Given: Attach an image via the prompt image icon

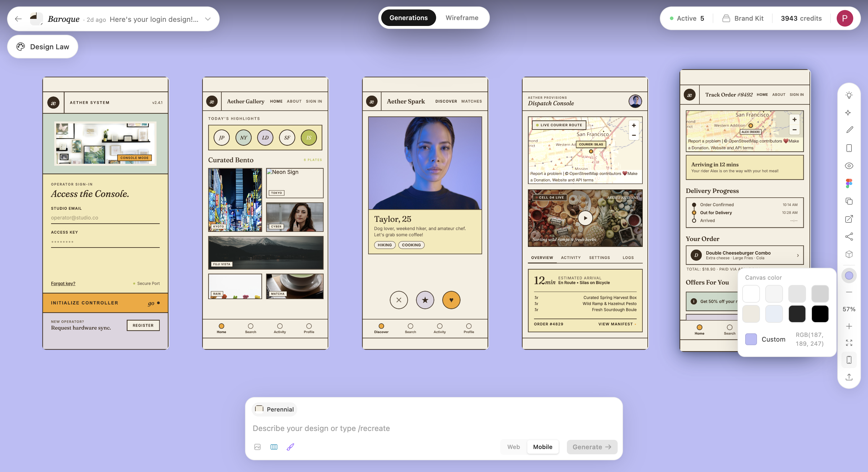Looking at the screenshot, I should pos(257,447).
